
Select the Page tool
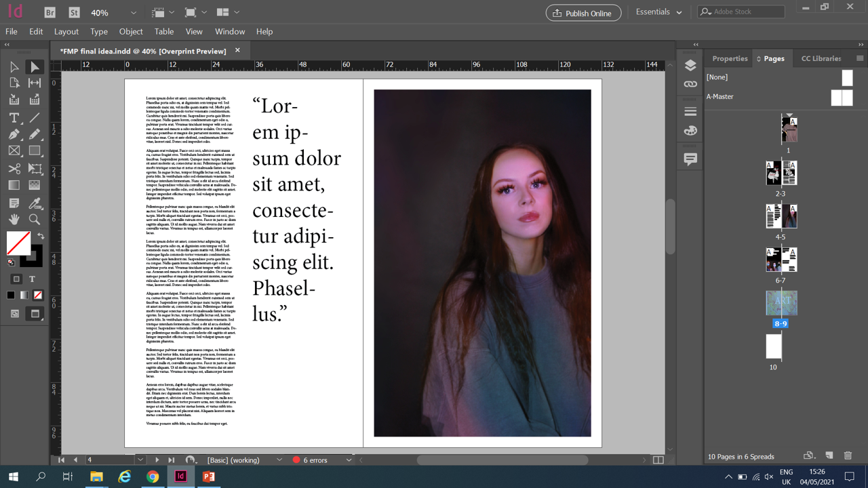tap(14, 83)
